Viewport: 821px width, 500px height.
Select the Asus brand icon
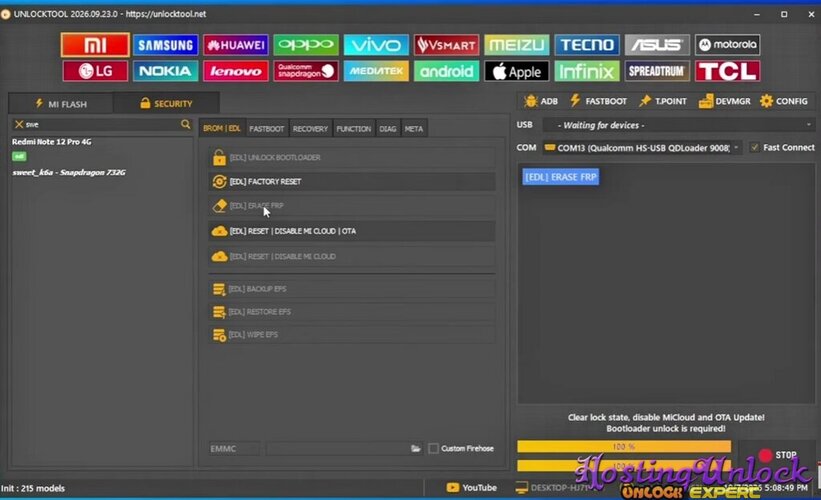[657, 45]
